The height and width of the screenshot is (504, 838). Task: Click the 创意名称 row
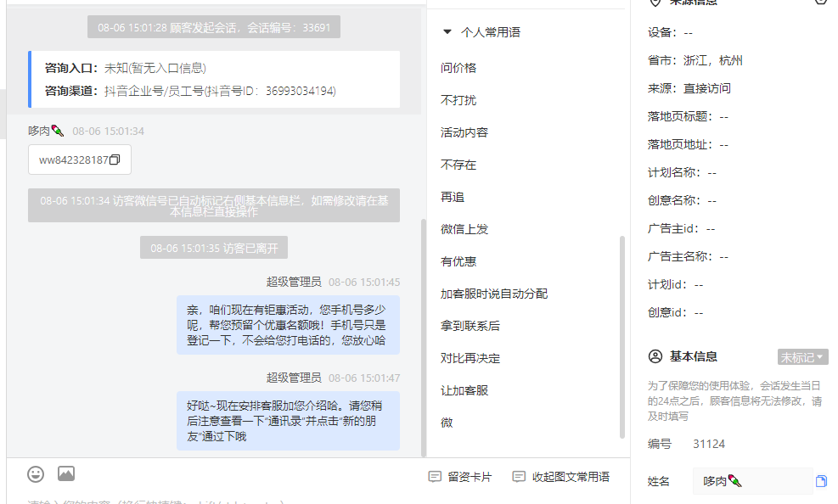pos(682,200)
